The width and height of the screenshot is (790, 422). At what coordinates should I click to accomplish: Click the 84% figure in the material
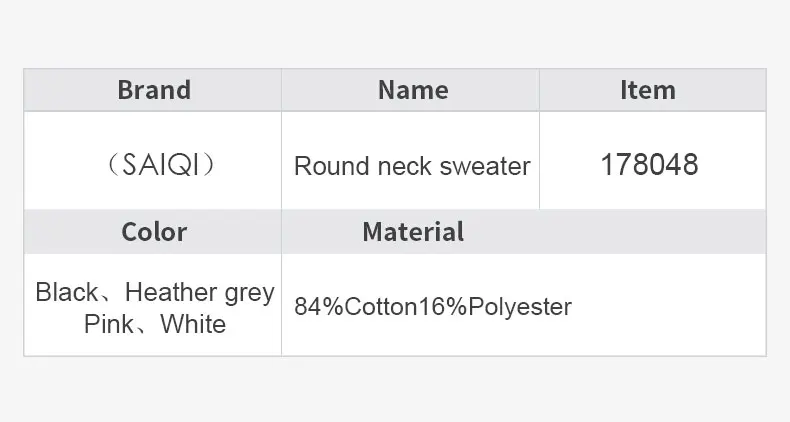pos(319,307)
